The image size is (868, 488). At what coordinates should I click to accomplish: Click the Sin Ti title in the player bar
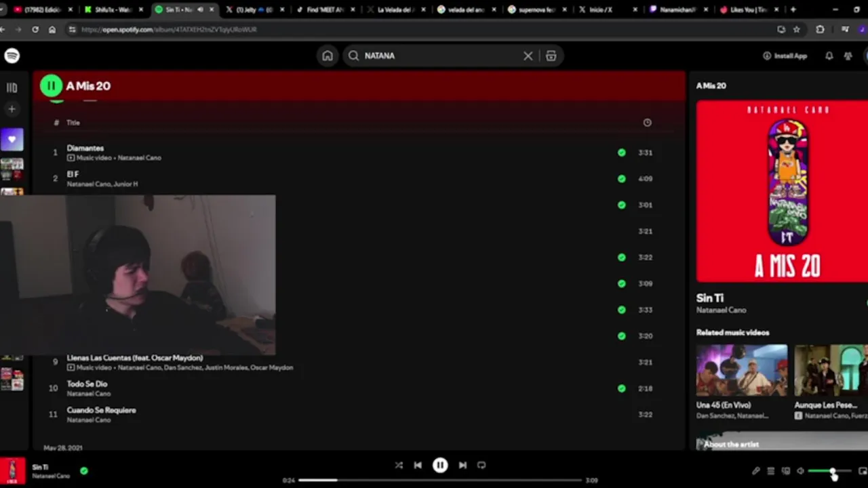click(40, 467)
